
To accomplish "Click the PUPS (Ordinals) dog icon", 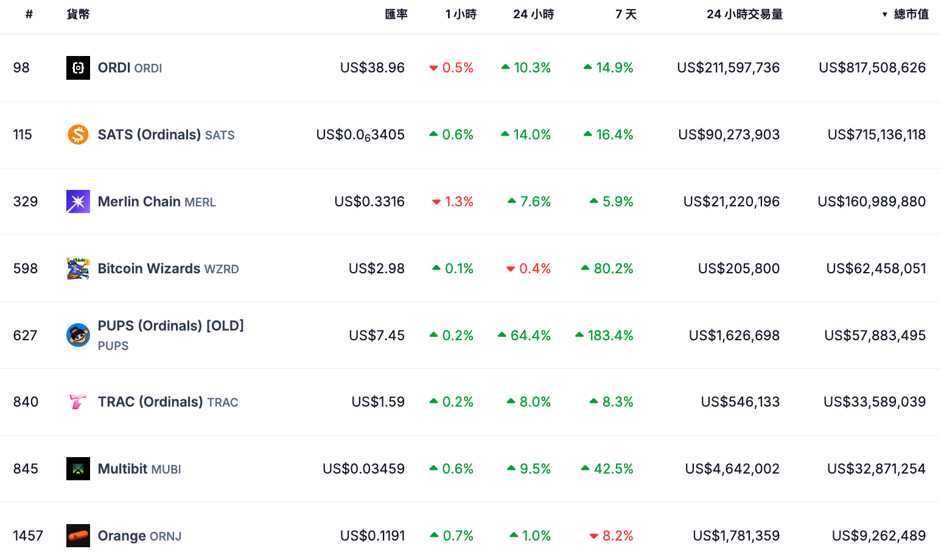I will coord(78,335).
